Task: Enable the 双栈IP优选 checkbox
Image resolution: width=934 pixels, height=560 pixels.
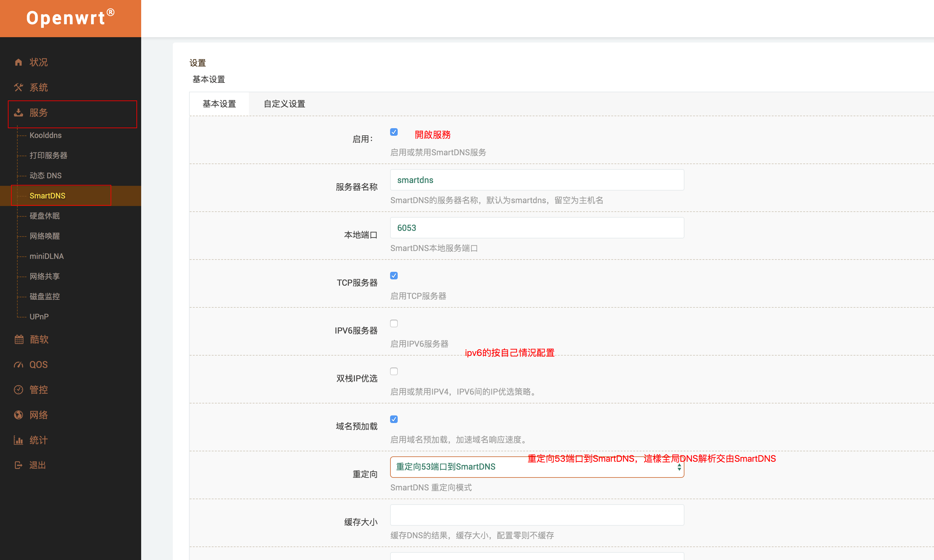Action: click(x=394, y=371)
